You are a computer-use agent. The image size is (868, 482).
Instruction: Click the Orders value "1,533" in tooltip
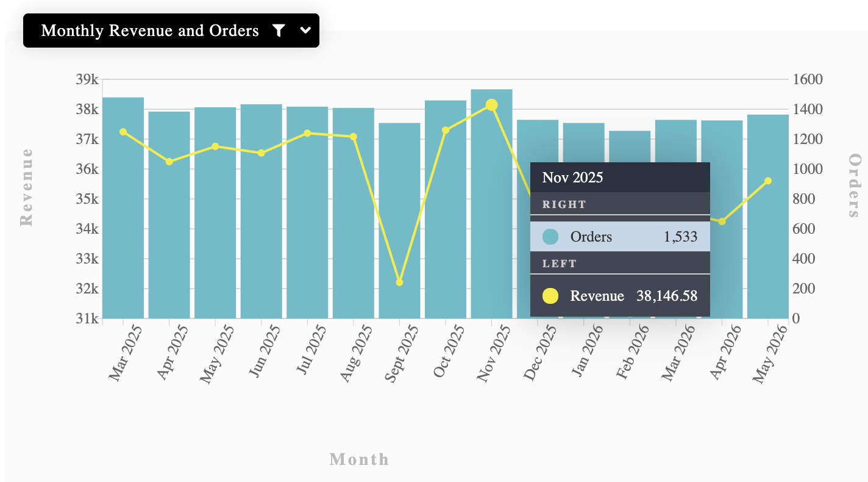coord(680,237)
